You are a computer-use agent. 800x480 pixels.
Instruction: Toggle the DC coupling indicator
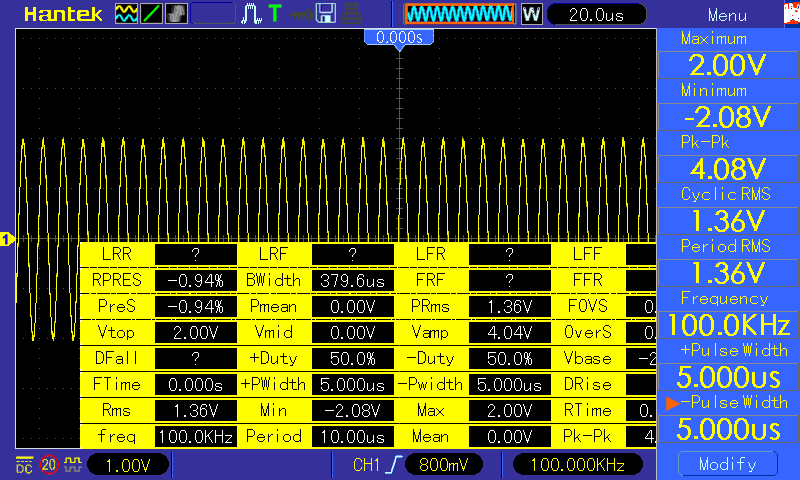coord(22,465)
